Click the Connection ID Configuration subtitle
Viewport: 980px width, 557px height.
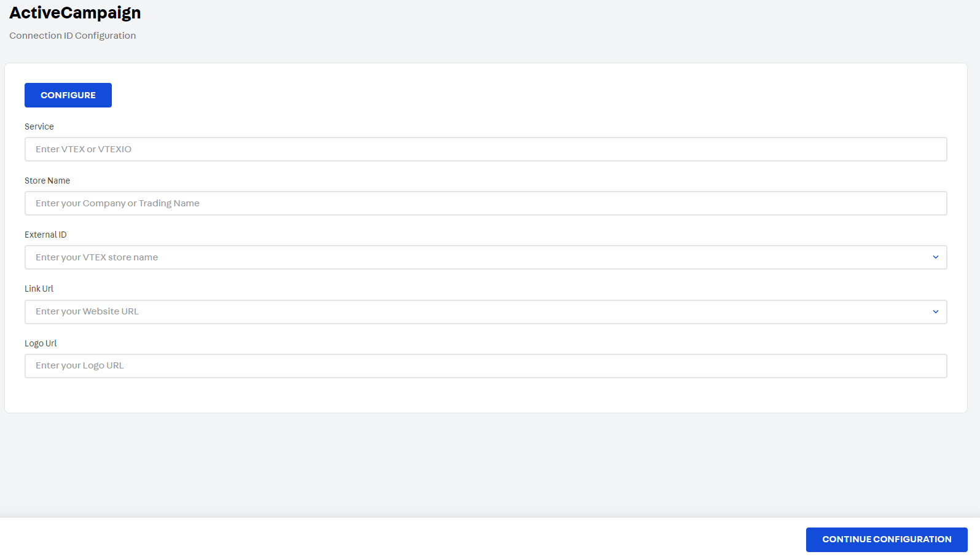click(73, 36)
